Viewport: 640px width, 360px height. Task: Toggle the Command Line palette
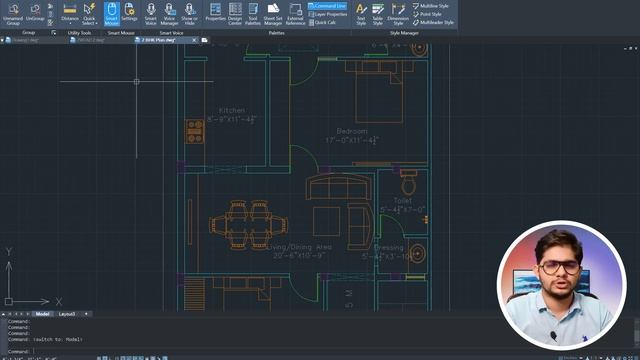pyautogui.click(x=327, y=6)
